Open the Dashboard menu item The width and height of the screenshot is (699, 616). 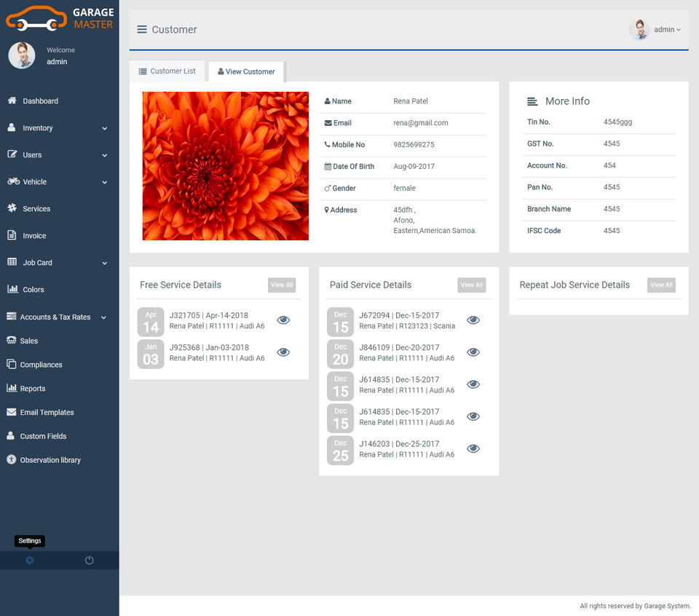(x=41, y=101)
